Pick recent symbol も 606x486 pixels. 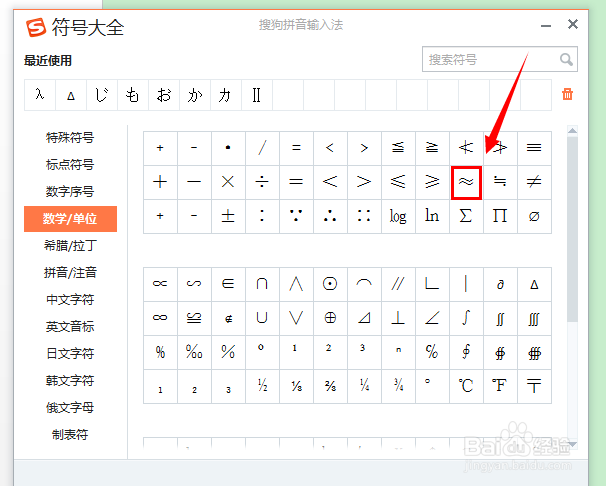point(133,95)
